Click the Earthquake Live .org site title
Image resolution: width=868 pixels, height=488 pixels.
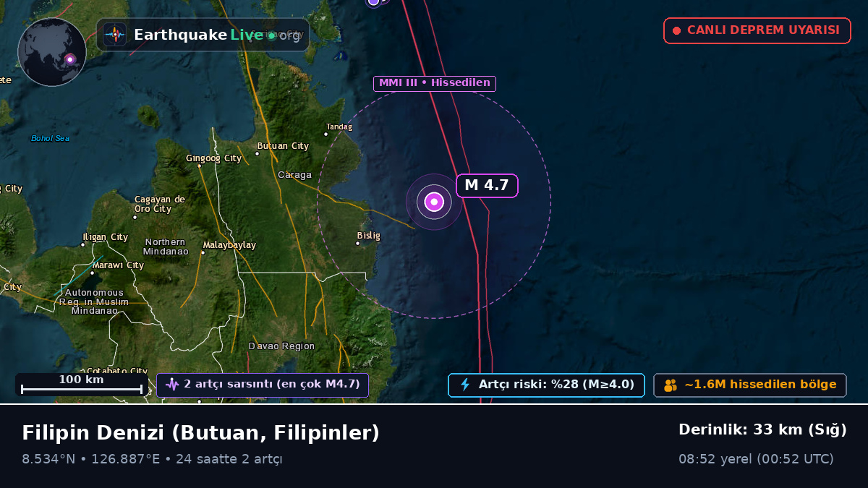[x=217, y=35]
